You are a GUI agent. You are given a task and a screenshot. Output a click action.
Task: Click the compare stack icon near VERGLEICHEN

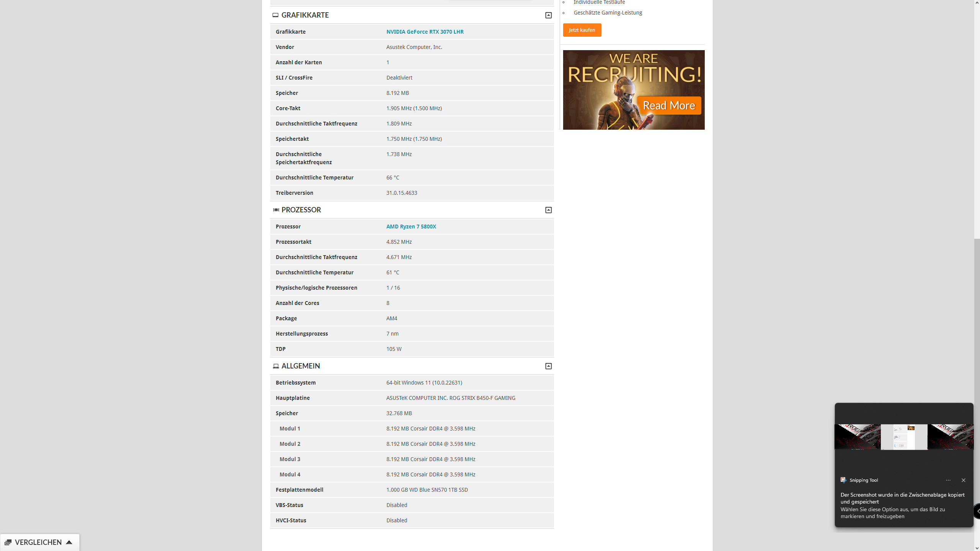coord(8,542)
